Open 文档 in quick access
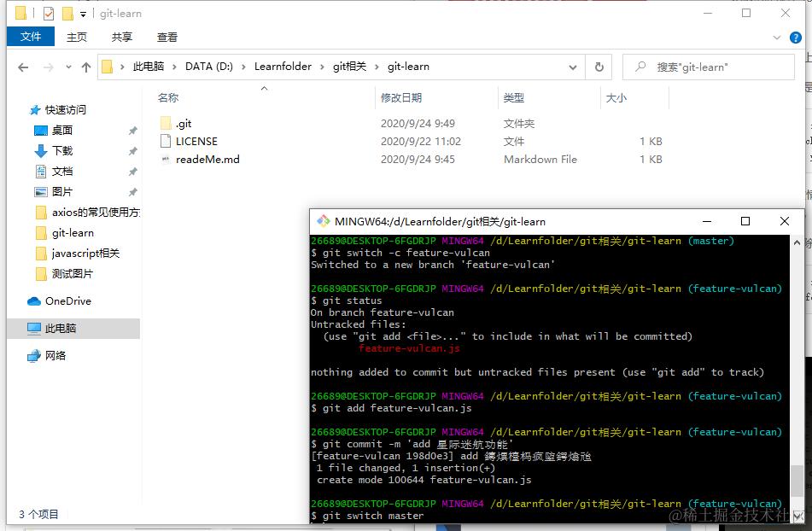This screenshot has height=531, width=812. 62,172
